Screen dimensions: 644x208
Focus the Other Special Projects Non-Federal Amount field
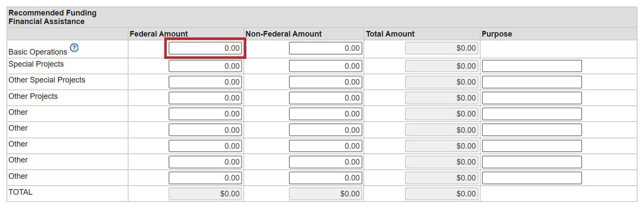(x=325, y=82)
